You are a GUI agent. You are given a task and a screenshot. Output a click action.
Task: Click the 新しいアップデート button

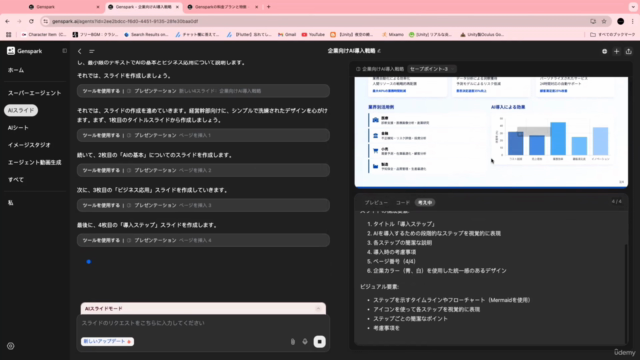click(x=107, y=341)
